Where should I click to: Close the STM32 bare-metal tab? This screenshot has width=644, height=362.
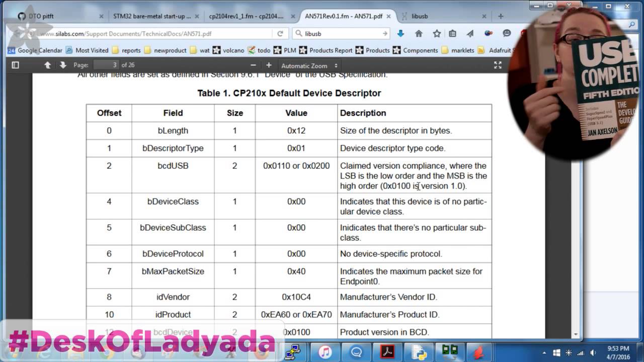tap(197, 16)
